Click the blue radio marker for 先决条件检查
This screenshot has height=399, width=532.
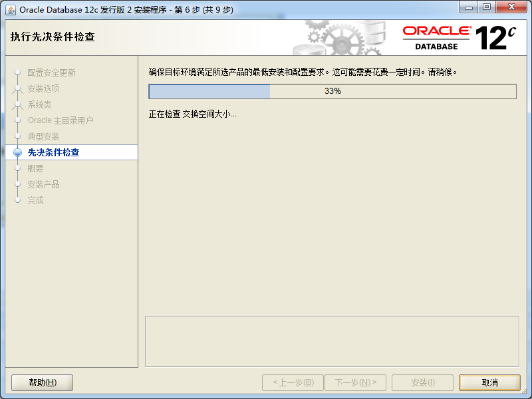(x=18, y=153)
